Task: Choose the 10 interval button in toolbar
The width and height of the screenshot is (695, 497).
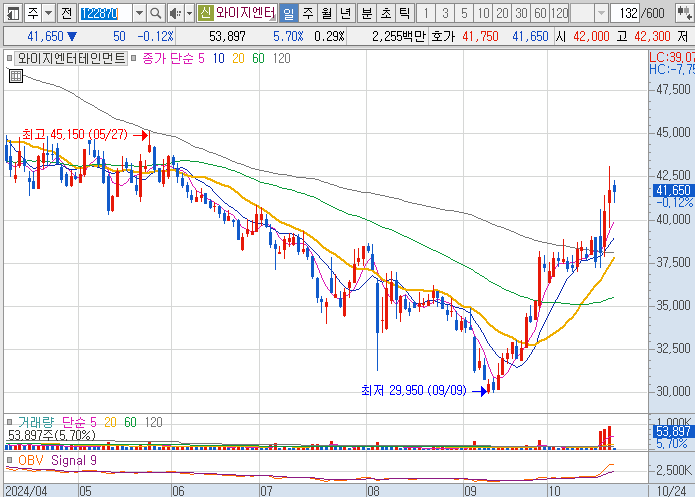Action: [x=483, y=13]
